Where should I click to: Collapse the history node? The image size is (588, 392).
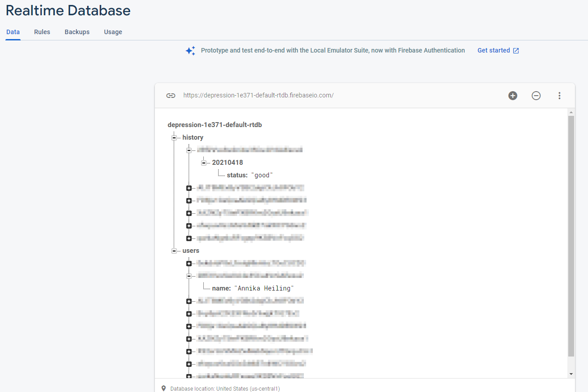[x=174, y=138]
